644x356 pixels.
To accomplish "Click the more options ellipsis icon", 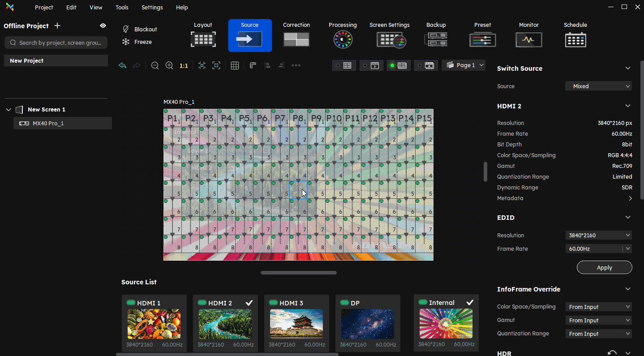I will 296,65.
